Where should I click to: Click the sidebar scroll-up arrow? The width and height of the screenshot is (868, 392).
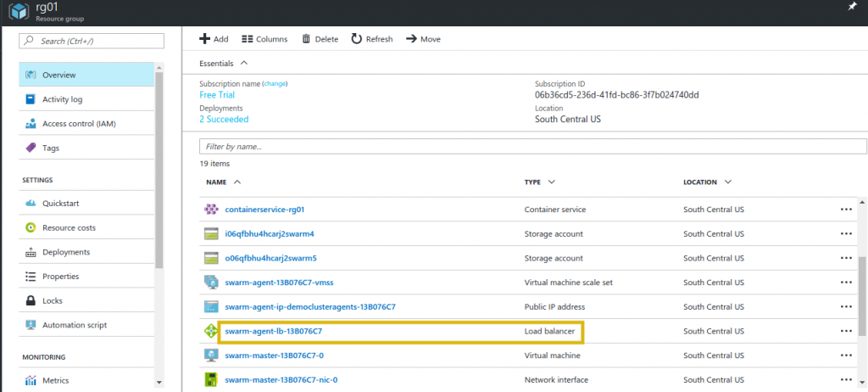(159, 68)
